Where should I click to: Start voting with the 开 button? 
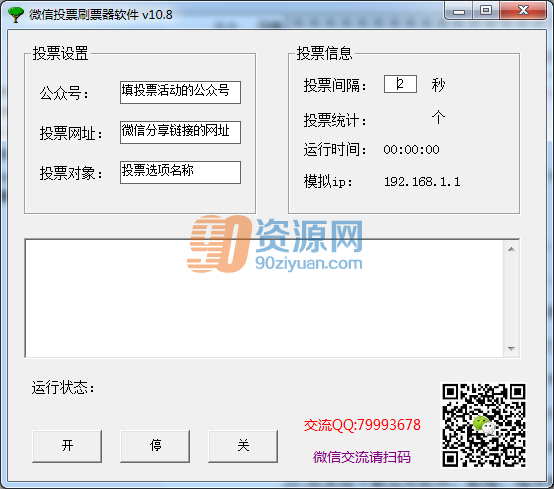tap(67, 446)
